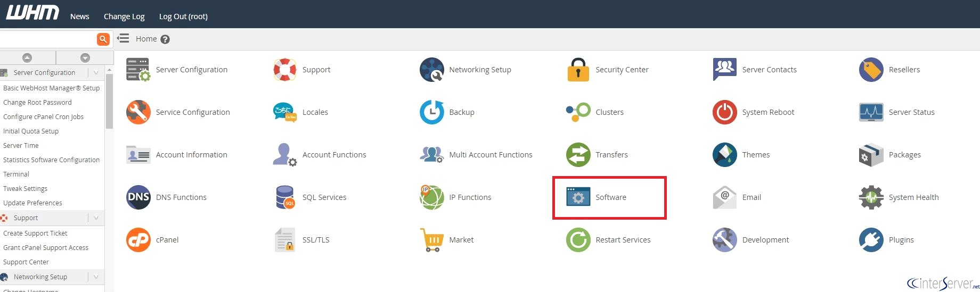Click the System Reboot power icon
This screenshot has width=980, height=292.
724,112
